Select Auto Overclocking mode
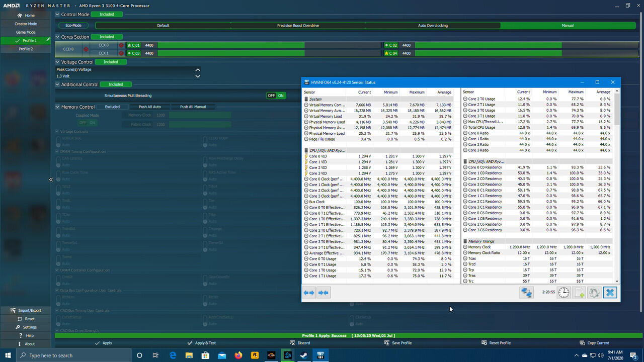Viewport: 644px width, 362px height. (x=433, y=26)
